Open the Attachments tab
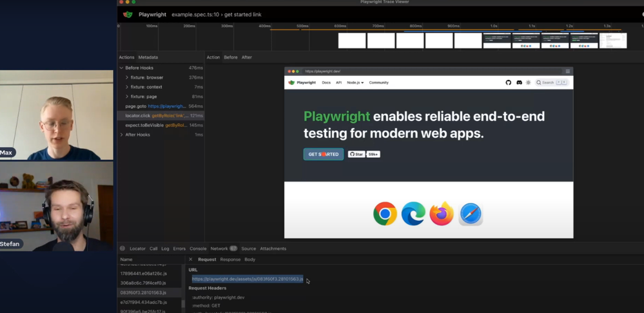This screenshot has width=644, height=313. [273, 249]
